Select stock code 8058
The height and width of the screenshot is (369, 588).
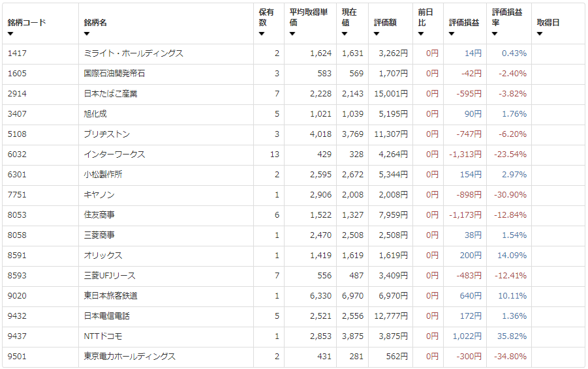click(x=17, y=235)
